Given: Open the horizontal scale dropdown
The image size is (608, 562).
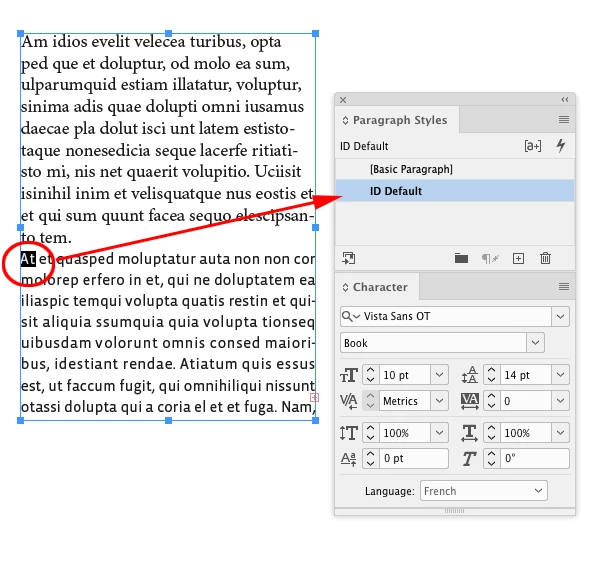Looking at the screenshot, I should [560, 433].
